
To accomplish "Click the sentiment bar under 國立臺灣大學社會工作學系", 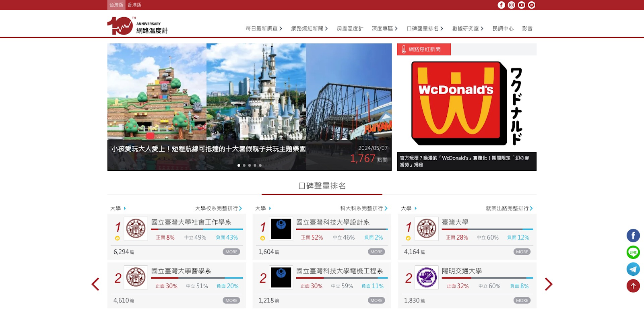I will [197, 229].
